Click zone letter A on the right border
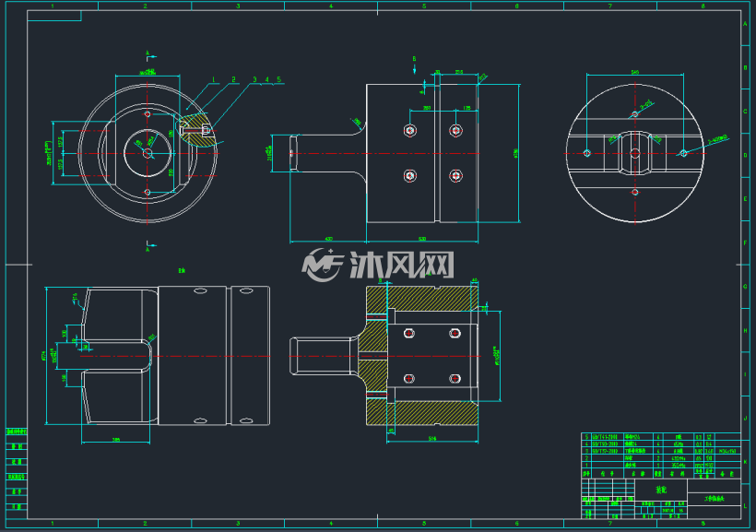 tap(745, 24)
